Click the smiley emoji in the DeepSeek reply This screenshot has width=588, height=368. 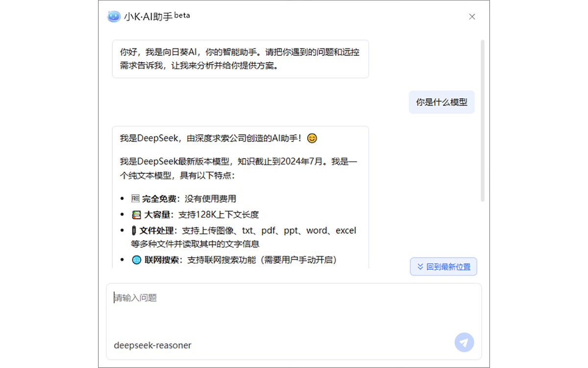312,138
